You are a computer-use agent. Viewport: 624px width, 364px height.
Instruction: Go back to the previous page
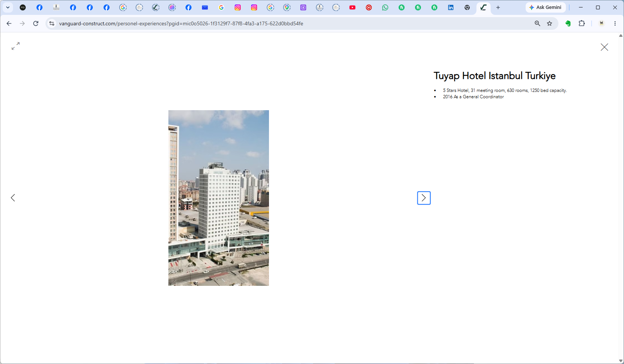tap(9, 23)
